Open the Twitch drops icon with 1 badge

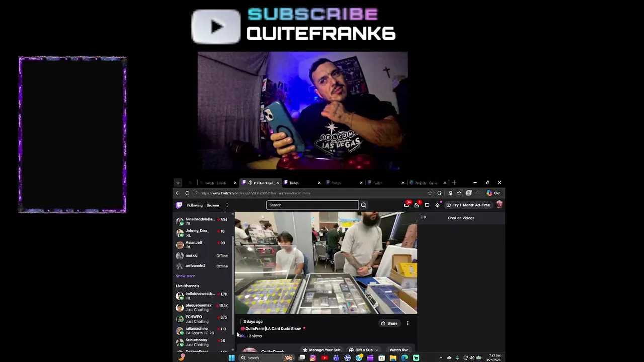click(x=417, y=205)
